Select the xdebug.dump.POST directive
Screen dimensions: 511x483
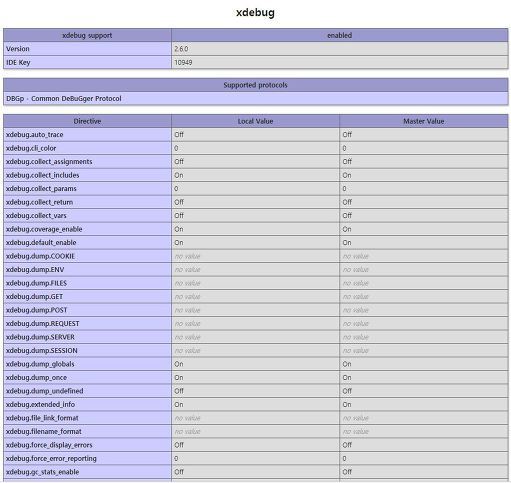37,310
